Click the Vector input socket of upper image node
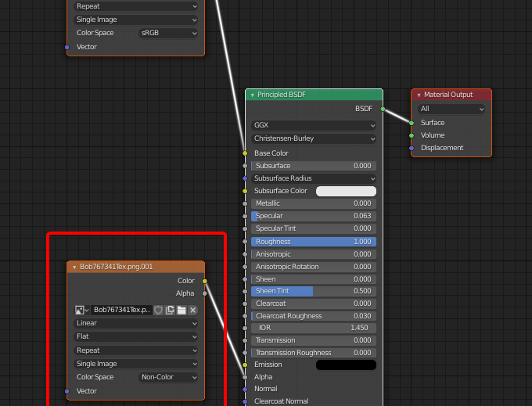Screen dimensions: 532x406 point(67,47)
